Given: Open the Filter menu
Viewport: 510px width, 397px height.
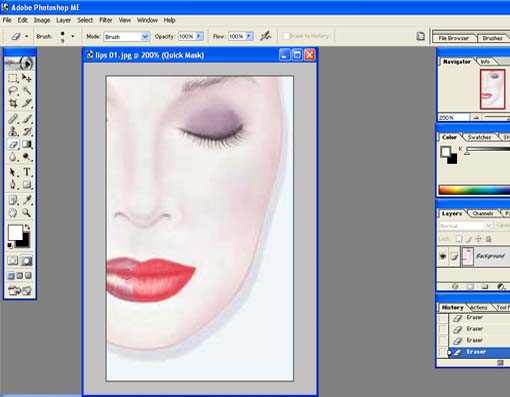Looking at the screenshot, I should (106, 20).
